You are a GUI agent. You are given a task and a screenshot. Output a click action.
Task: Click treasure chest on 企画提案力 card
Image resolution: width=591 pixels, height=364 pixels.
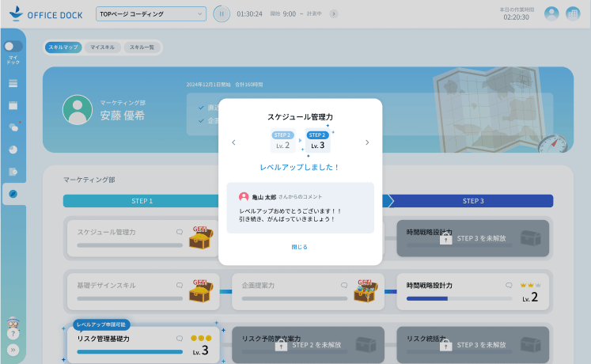click(366, 290)
